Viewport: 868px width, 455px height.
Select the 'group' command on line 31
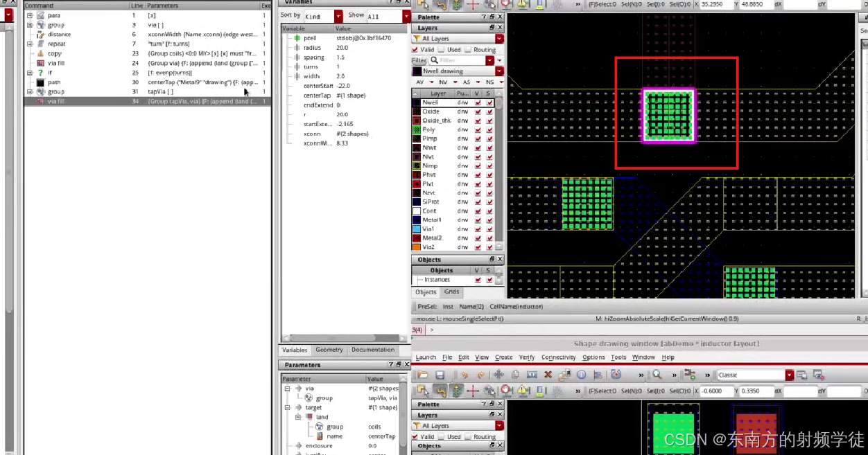[x=147, y=91]
